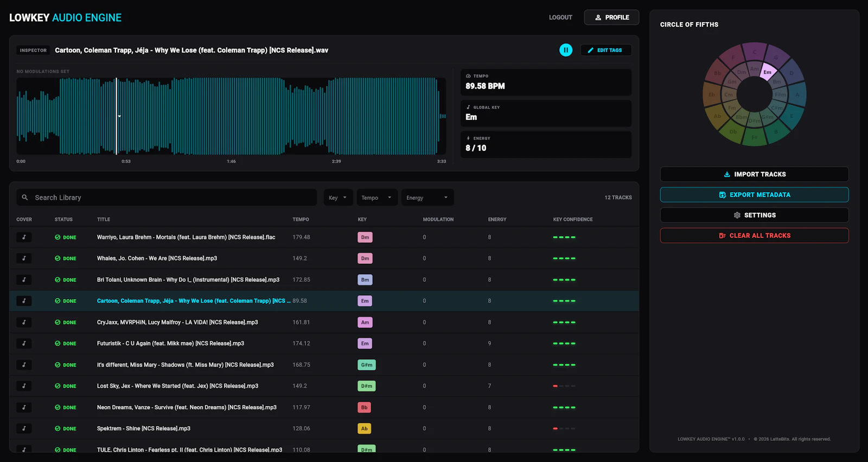Sort by the Key column header
868x462 pixels.
click(362, 219)
